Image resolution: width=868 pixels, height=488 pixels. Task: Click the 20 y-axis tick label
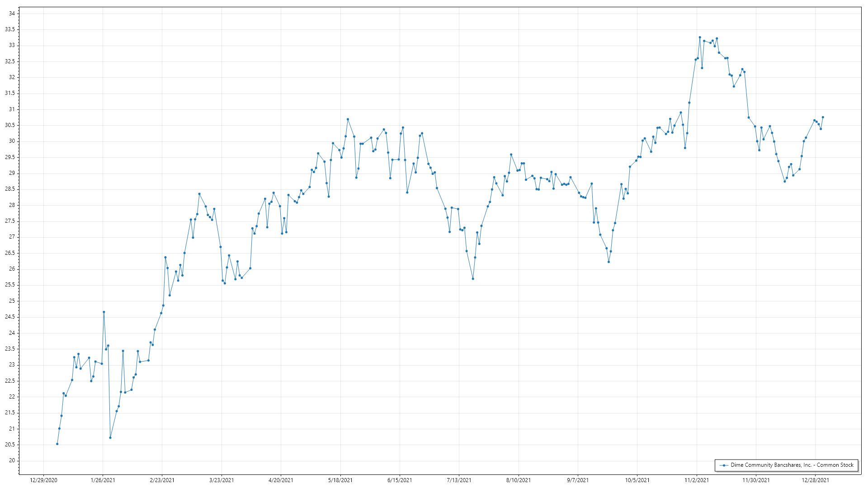coord(12,460)
